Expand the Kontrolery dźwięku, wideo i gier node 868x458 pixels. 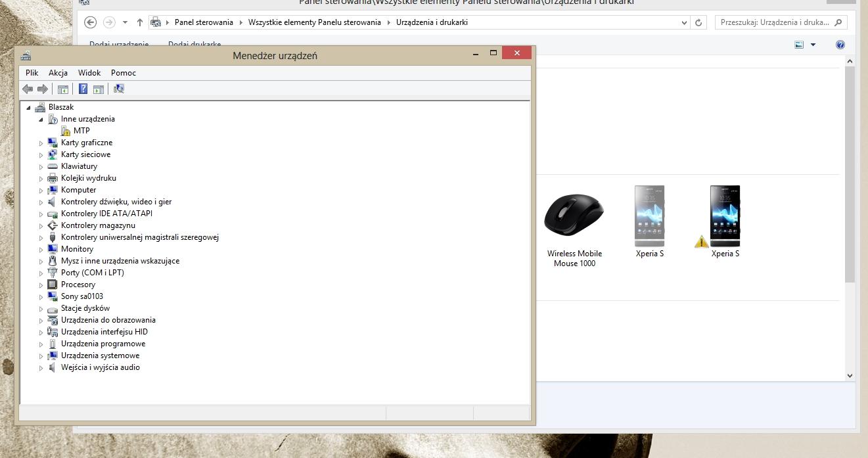(x=41, y=202)
